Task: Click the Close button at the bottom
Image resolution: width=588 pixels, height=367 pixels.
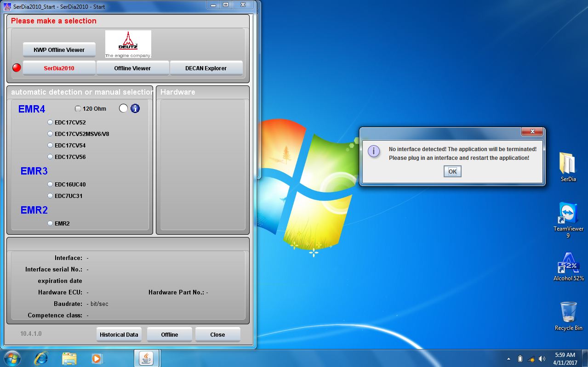Action: pyautogui.click(x=217, y=334)
